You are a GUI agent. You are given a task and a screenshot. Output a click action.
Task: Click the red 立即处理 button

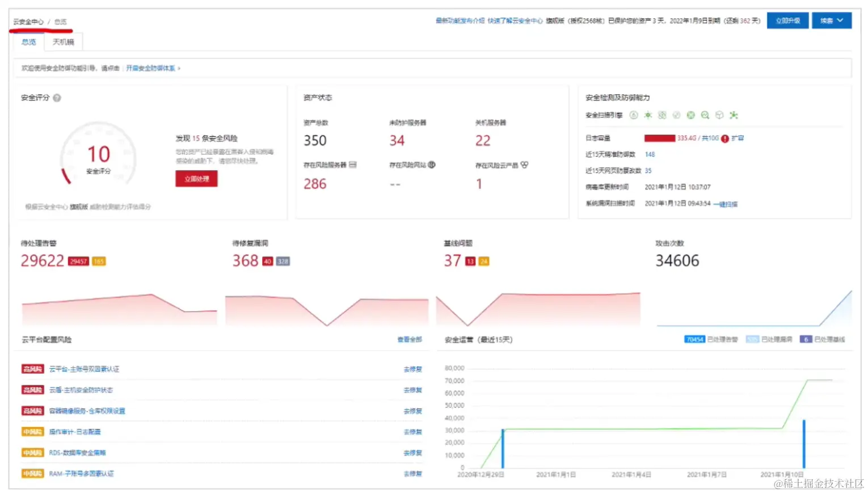tap(196, 179)
